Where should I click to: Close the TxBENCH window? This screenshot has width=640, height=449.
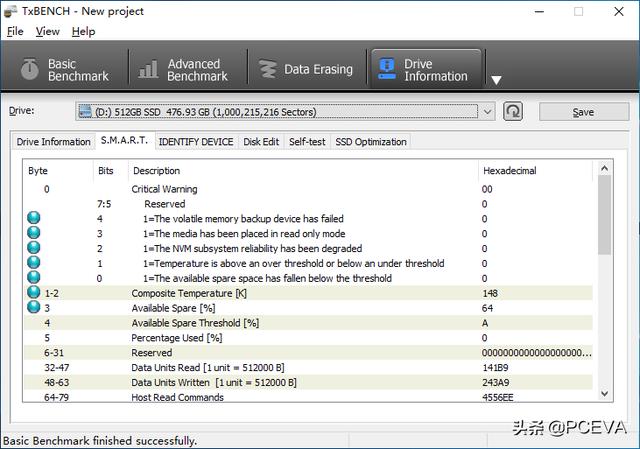click(619, 11)
